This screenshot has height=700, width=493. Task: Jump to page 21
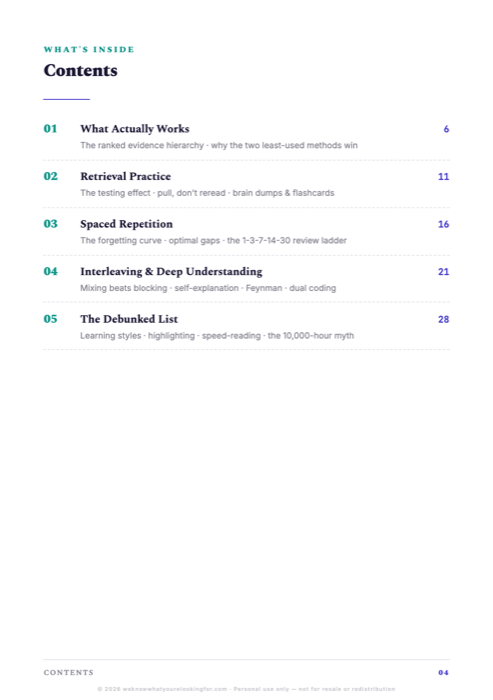click(x=443, y=272)
